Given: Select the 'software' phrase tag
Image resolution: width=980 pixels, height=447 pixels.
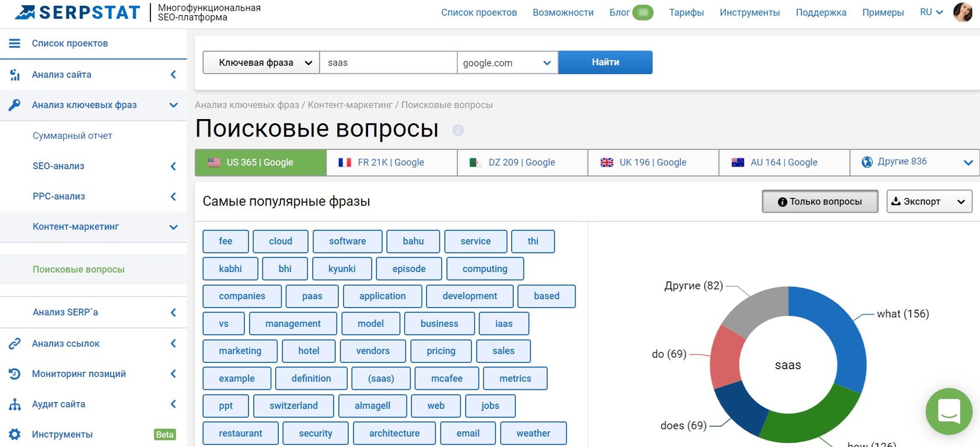Looking at the screenshot, I should [x=348, y=241].
